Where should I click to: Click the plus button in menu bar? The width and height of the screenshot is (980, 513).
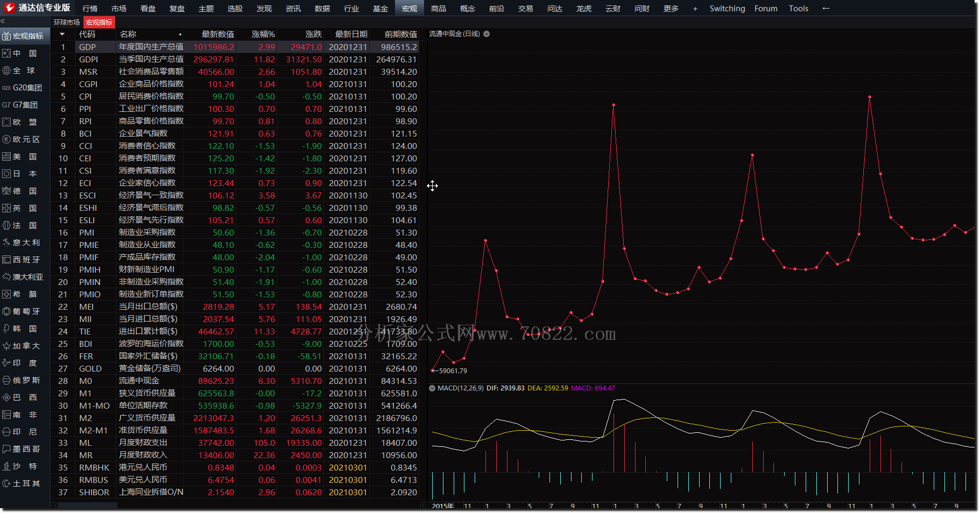click(695, 9)
